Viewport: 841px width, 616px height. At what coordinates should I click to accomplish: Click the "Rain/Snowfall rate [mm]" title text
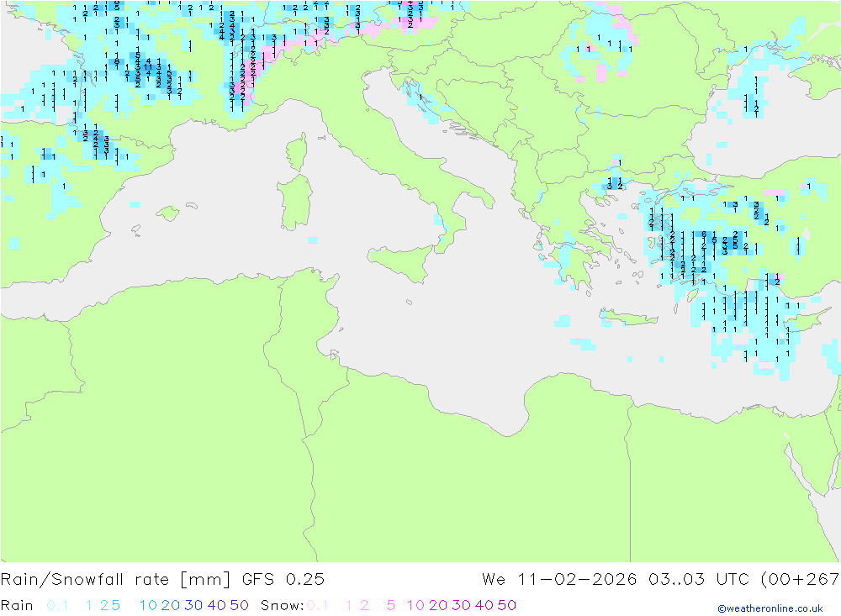115,580
